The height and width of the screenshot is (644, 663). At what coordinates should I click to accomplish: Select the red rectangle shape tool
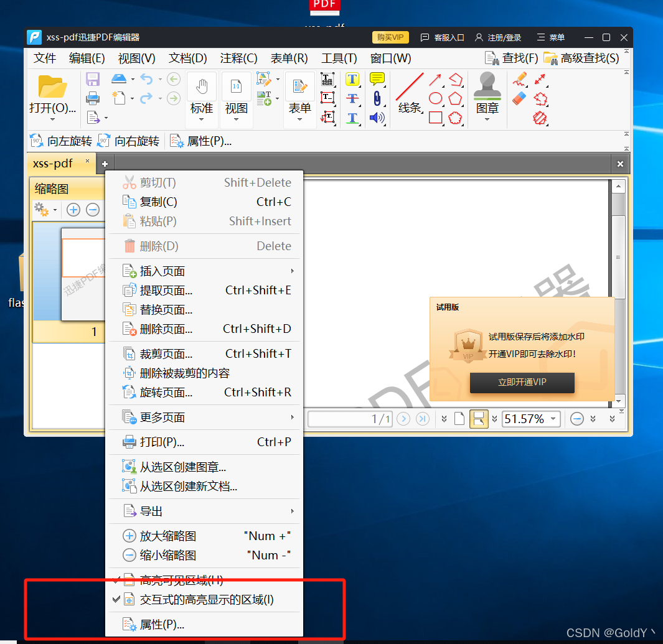pos(436,118)
